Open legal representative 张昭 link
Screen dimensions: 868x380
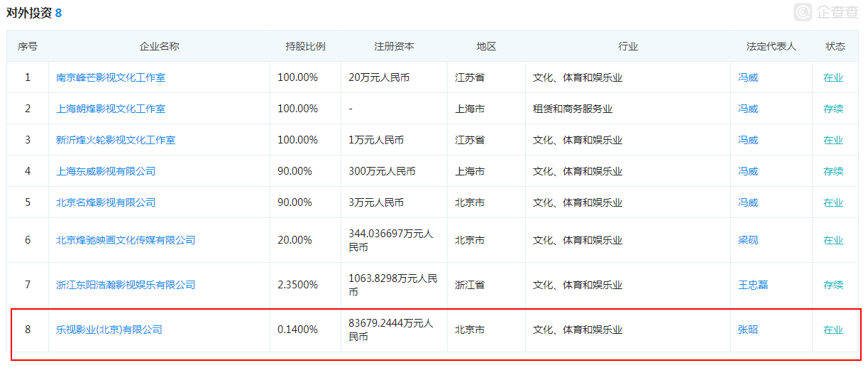pos(748,330)
